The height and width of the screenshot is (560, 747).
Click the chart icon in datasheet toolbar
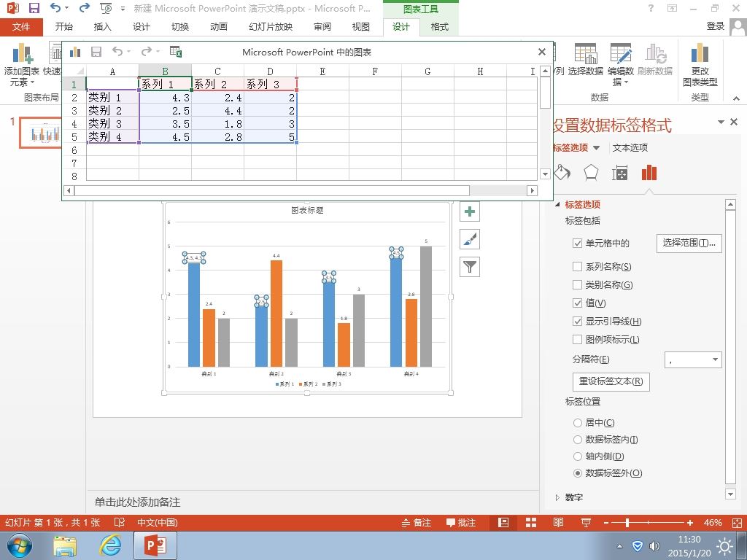coord(75,52)
